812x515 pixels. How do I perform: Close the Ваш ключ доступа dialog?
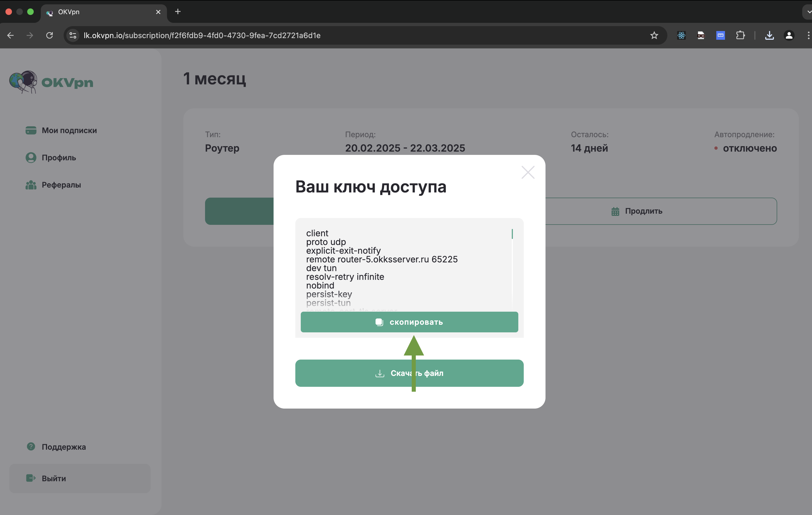[x=528, y=172]
